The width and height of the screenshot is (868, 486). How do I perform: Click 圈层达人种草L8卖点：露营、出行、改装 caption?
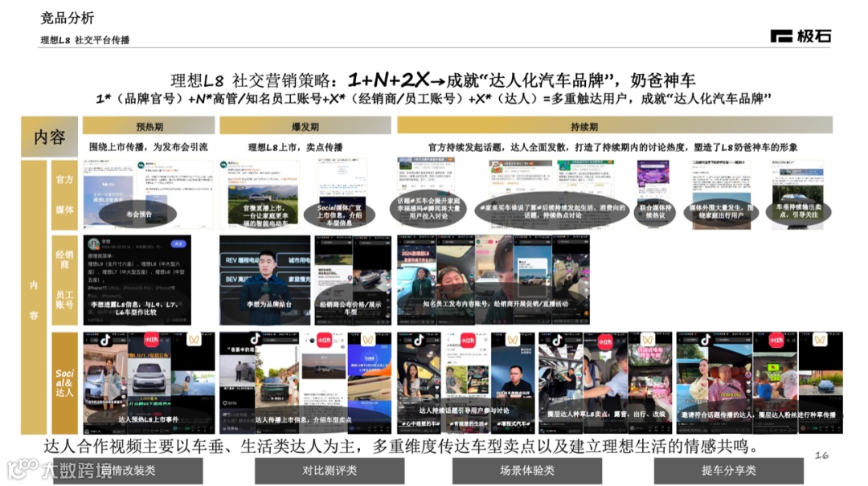pos(606,414)
